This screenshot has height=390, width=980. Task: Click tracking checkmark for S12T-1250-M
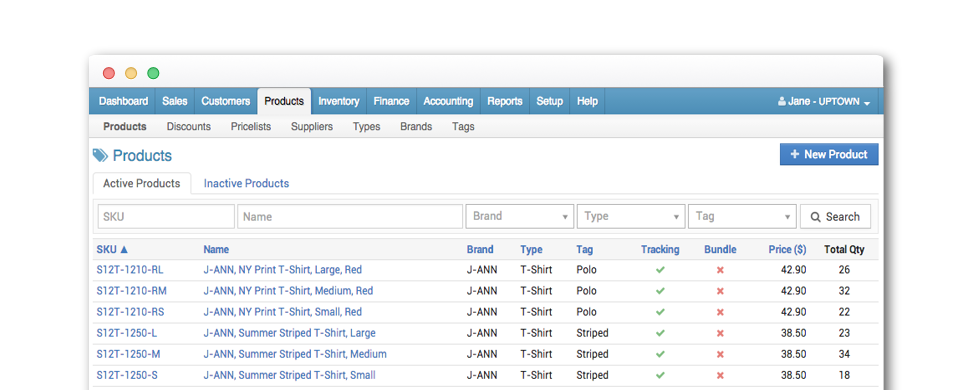660,354
